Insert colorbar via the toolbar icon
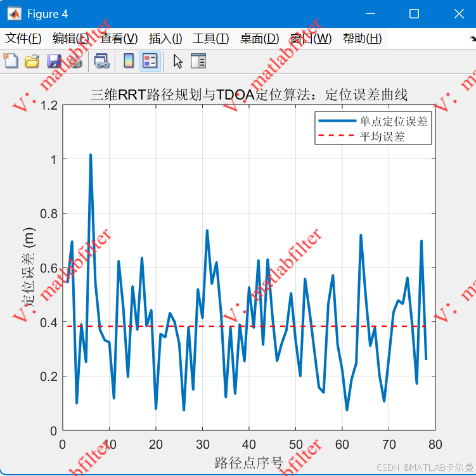Viewport: 476px width, 476px height. tap(129, 61)
